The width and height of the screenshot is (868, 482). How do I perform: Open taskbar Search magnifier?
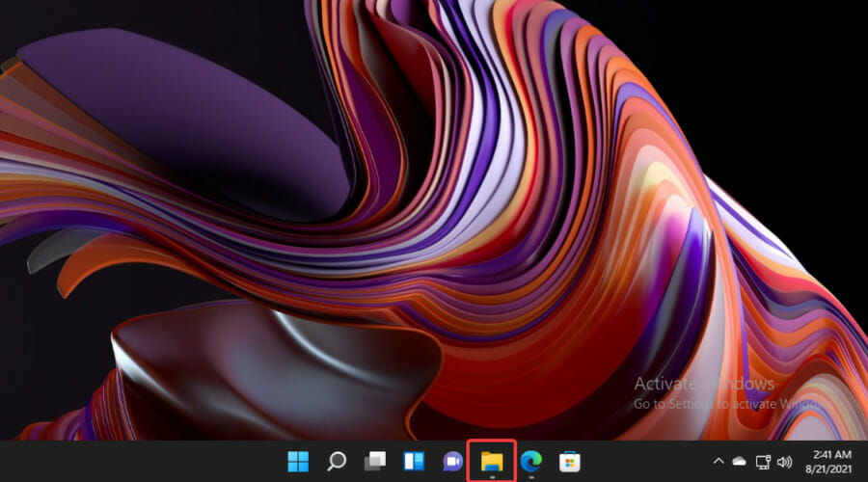[x=336, y=462]
